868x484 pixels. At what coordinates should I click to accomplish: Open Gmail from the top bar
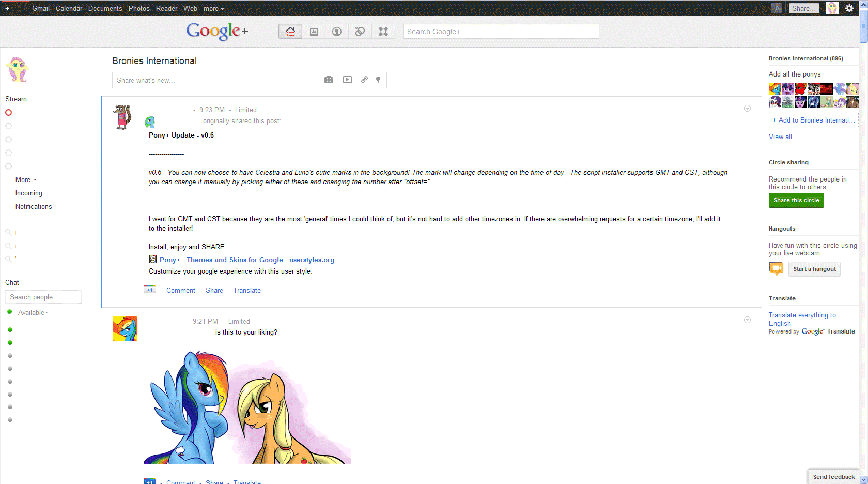41,8
